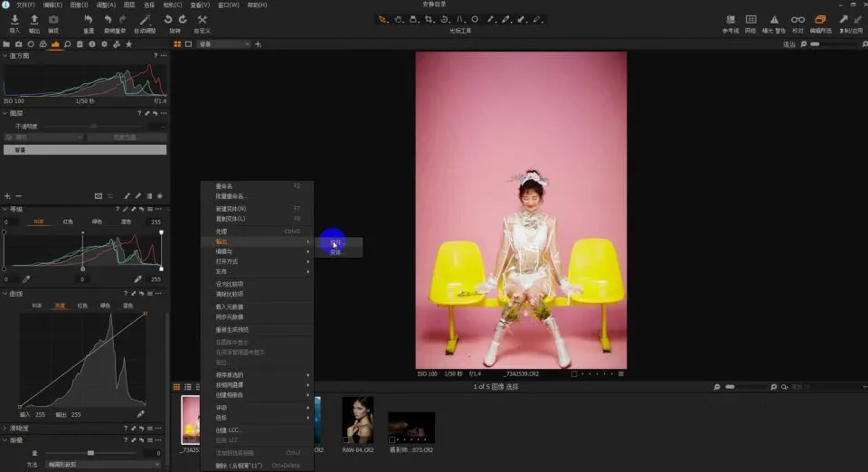Collapse the 渐晕 vignetting panel

pyautogui.click(x=5, y=440)
